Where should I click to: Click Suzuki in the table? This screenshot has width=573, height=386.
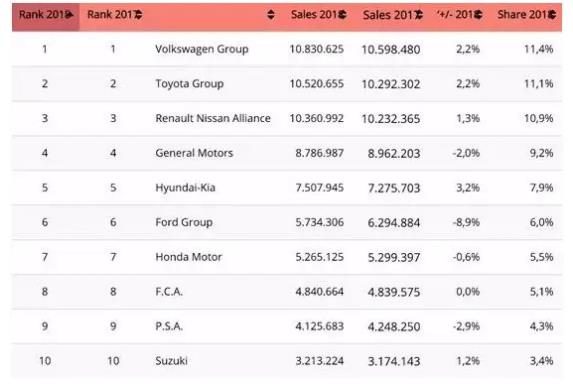171,361
